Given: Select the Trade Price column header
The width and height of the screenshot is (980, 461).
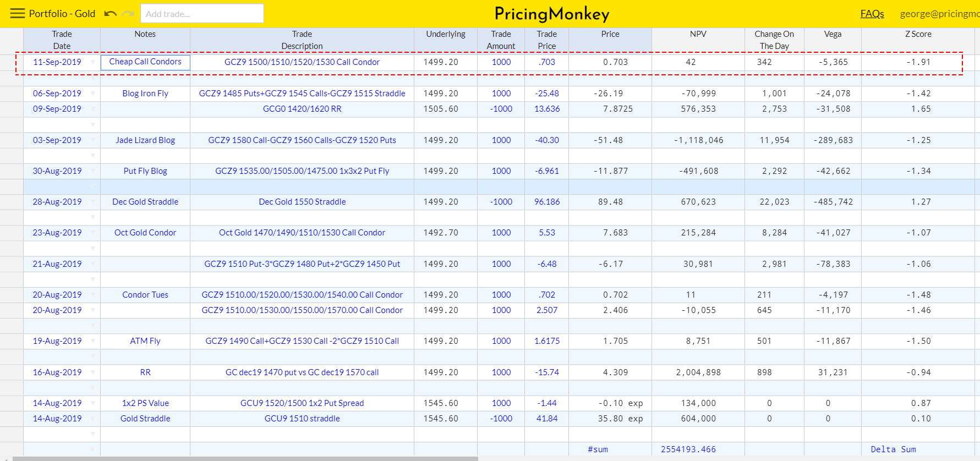Looking at the screenshot, I should (546, 40).
